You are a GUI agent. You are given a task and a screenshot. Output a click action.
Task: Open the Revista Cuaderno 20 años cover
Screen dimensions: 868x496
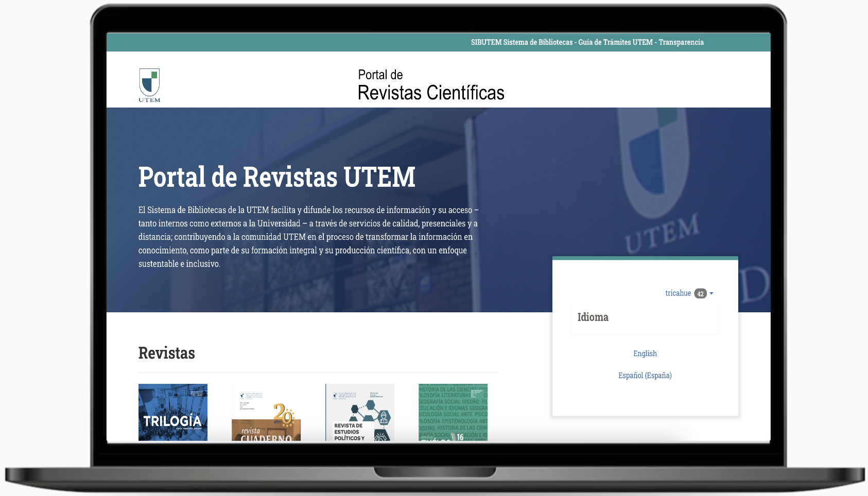point(266,412)
